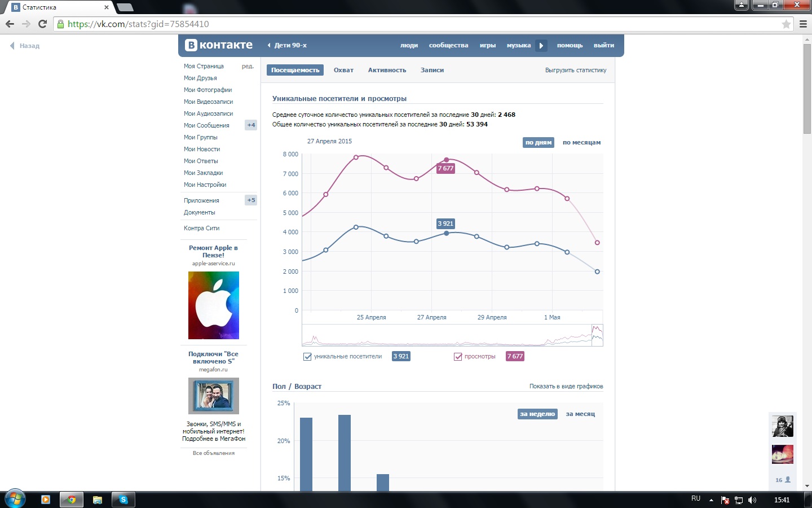Image resolution: width=812 pixels, height=508 pixels.
Task: Click the music play button in header
Action: click(541, 45)
